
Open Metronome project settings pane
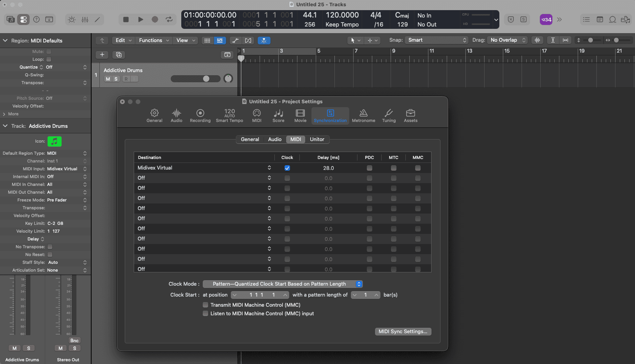click(x=363, y=116)
